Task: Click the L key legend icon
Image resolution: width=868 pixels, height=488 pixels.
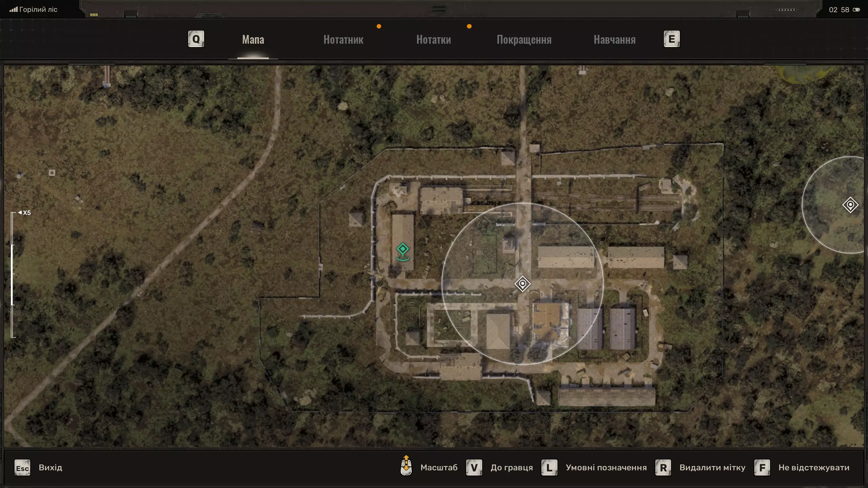Action: [x=549, y=468]
